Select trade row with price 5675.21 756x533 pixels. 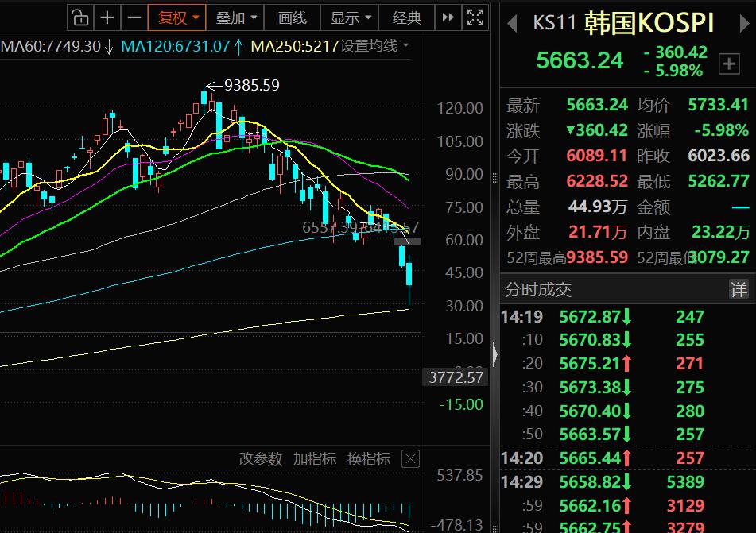pyautogui.click(x=626, y=363)
